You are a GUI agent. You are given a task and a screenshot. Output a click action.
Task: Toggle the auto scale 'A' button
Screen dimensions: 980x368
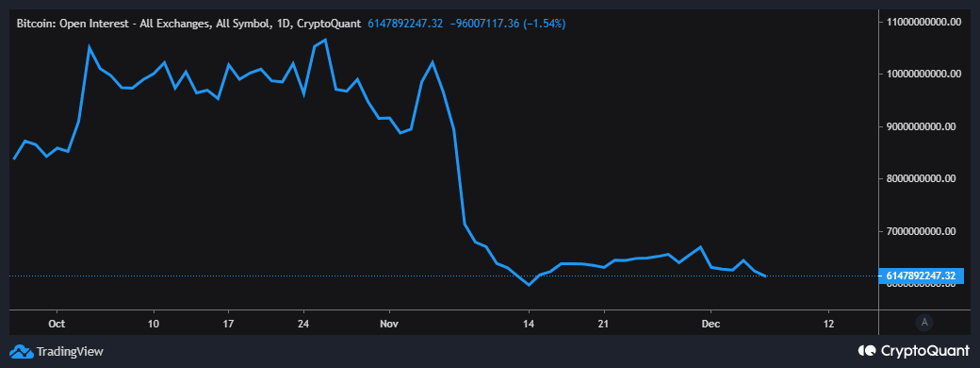coord(923,323)
